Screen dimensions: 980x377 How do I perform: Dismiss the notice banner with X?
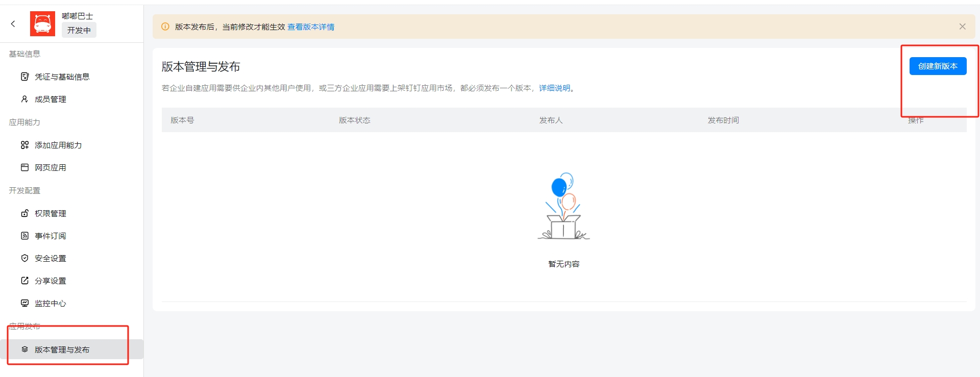point(962,27)
